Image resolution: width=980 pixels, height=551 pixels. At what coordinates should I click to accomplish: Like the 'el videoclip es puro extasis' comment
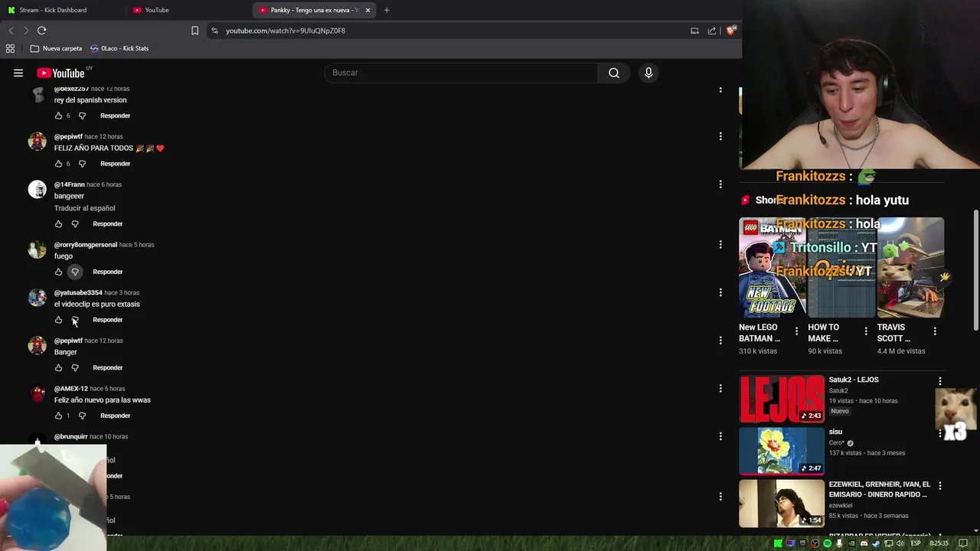pyautogui.click(x=58, y=320)
